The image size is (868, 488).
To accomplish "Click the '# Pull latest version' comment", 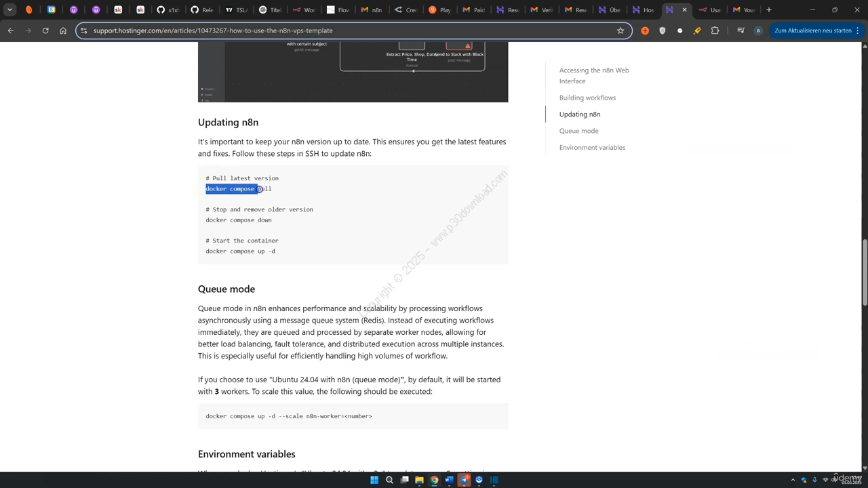I will (242, 178).
